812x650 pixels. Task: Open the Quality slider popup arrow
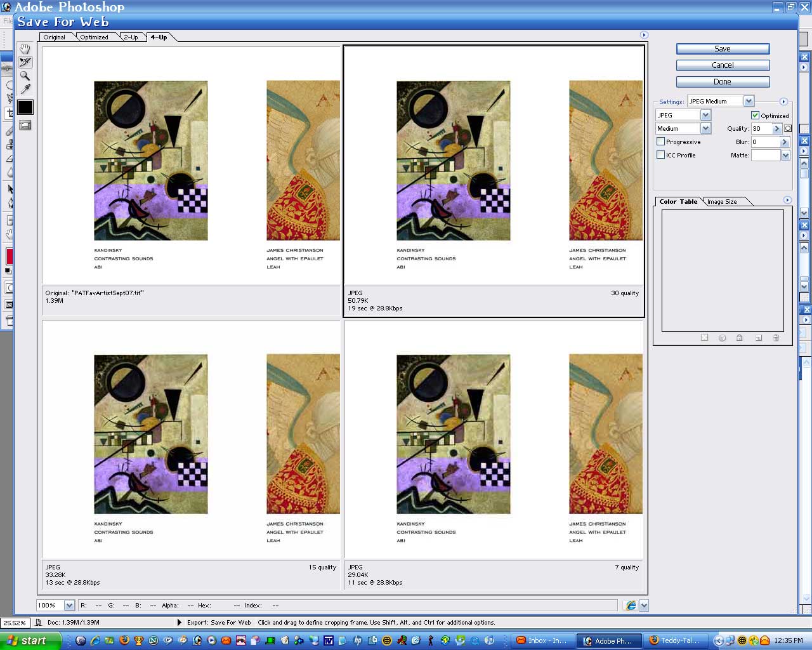[776, 128]
